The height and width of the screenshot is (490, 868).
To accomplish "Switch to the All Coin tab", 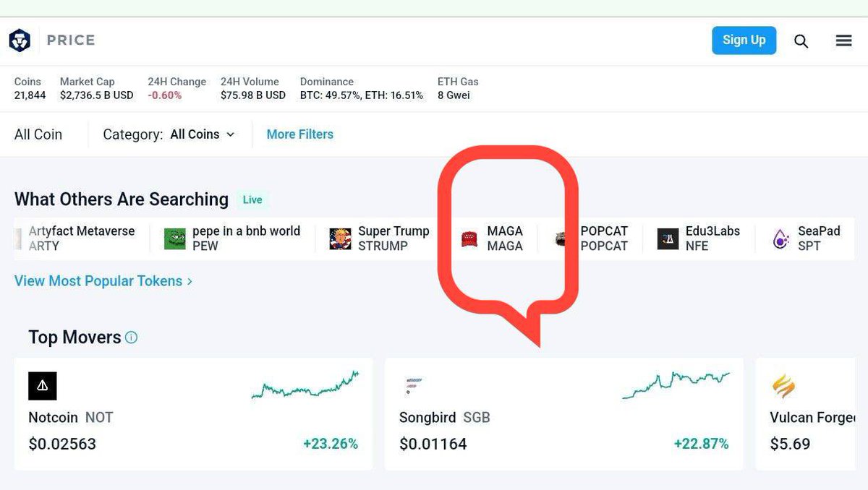I will tap(38, 134).
